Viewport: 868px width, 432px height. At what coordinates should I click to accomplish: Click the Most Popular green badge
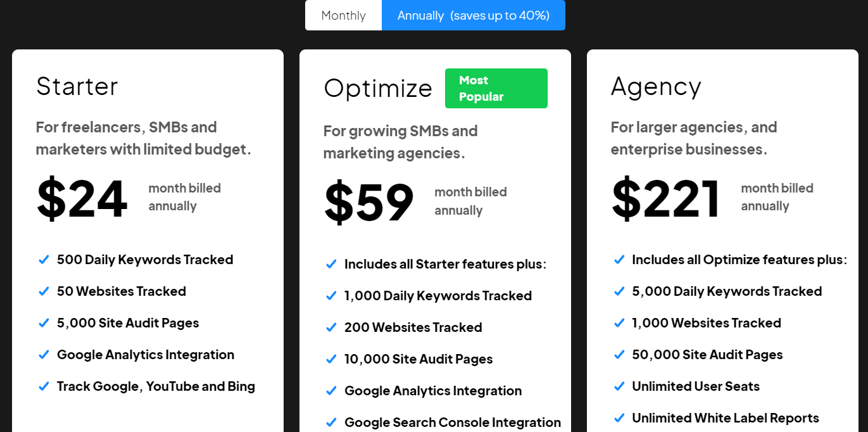[x=496, y=88]
